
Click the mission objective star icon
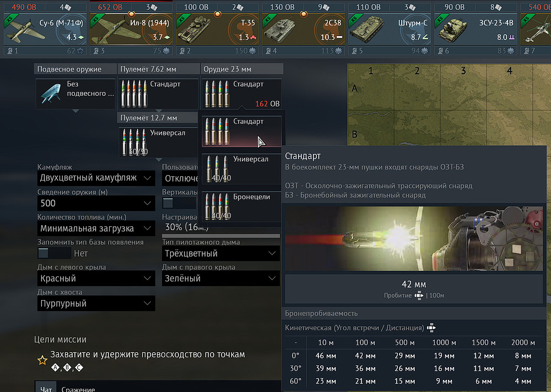pos(42,360)
